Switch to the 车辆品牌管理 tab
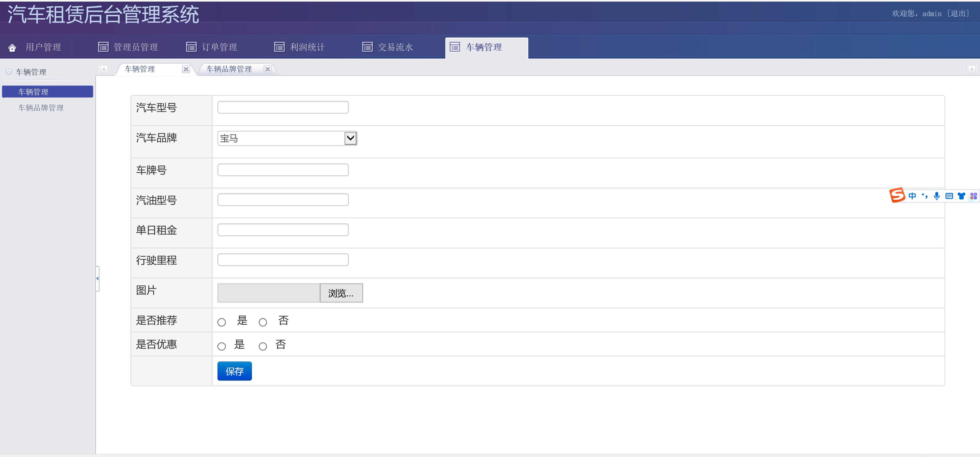The width and height of the screenshot is (980, 457). pyautogui.click(x=229, y=69)
